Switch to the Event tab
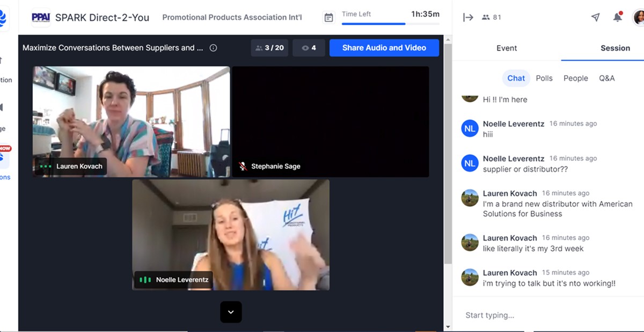Image resolution: width=644 pixels, height=332 pixels. (506, 48)
